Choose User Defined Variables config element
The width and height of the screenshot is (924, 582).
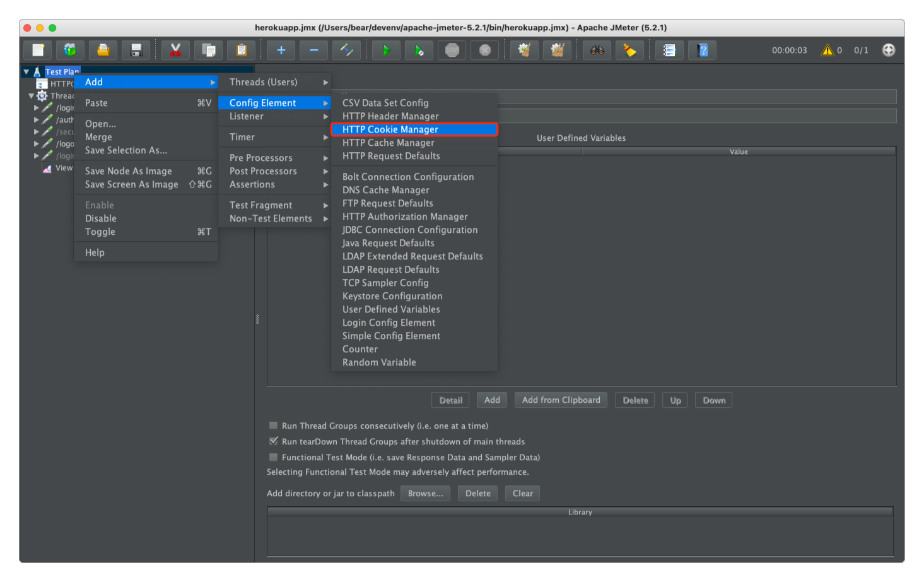click(414, 309)
